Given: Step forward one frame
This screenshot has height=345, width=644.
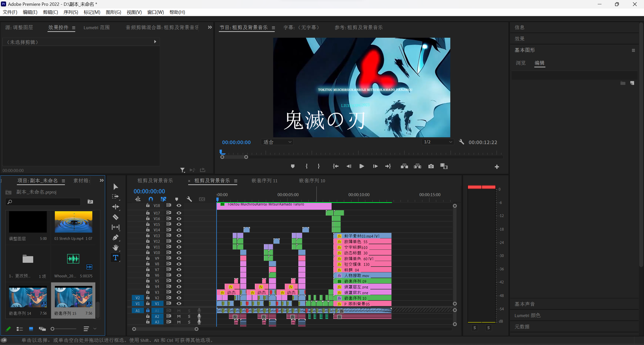Looking at the screenshot, I should [x=375, y=166].
